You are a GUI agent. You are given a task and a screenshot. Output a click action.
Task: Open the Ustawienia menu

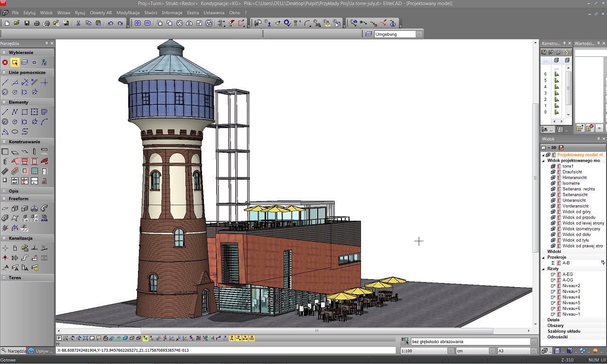[214, 13]
